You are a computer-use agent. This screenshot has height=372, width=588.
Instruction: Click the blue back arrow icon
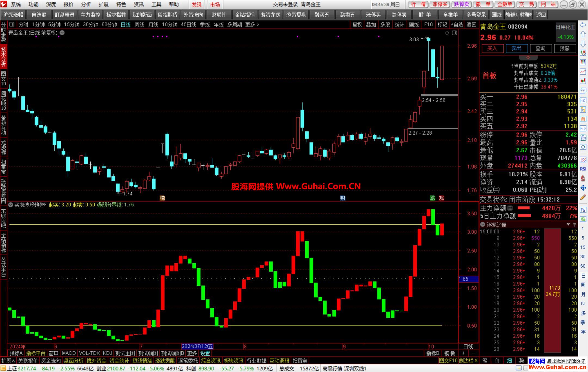pos(583,25)
